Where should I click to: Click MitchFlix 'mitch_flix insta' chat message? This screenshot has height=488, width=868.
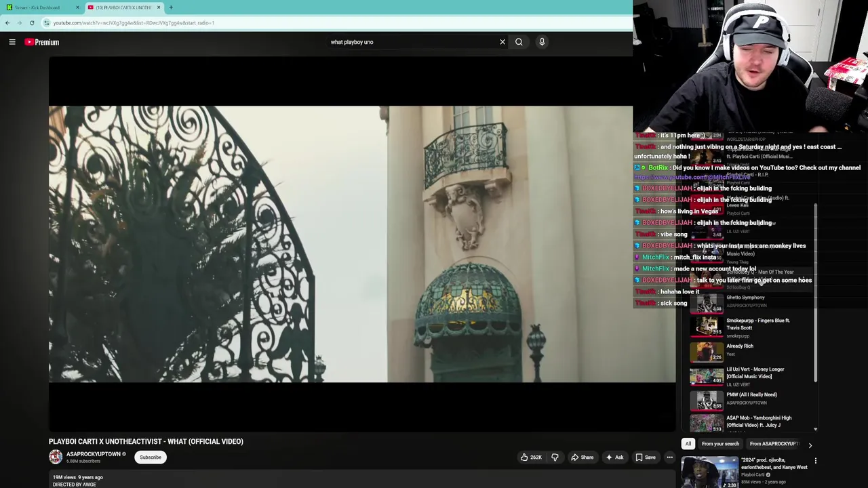(676, 258)
